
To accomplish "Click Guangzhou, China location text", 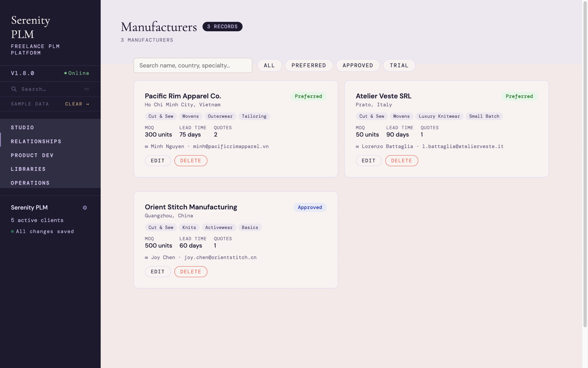I will [x=169, y=216].
